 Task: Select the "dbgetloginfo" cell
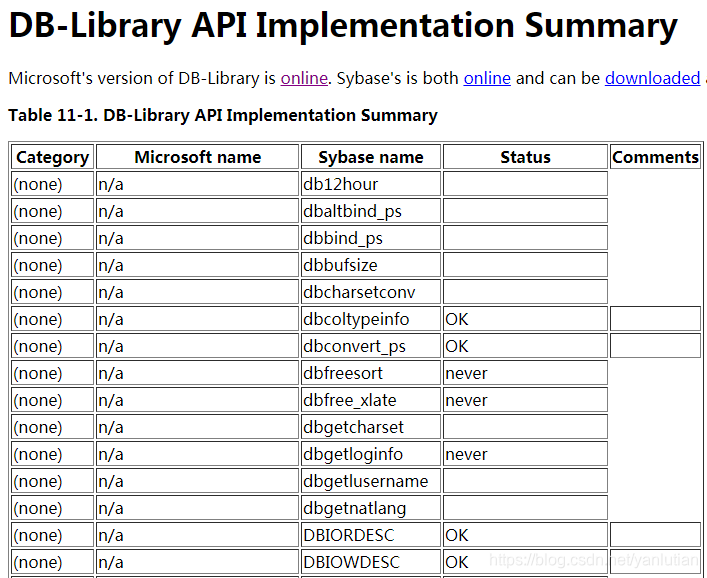[371, 454]
